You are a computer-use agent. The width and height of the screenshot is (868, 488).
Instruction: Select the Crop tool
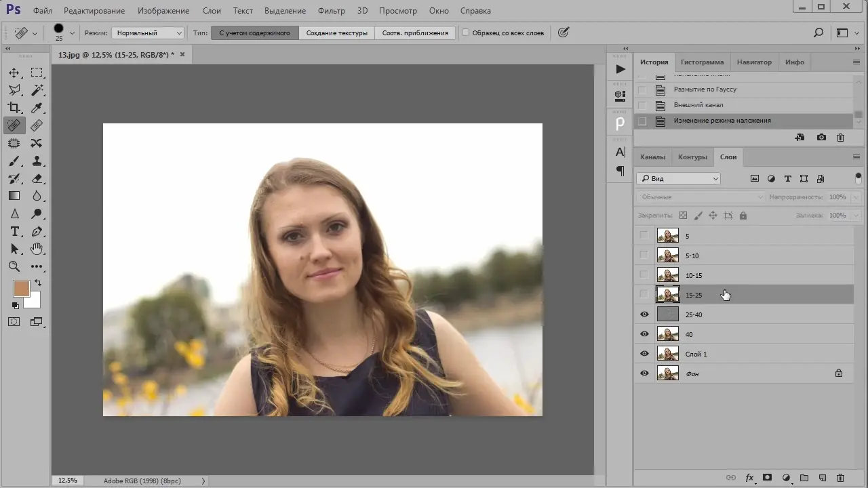pyautogui.click(x=14, y=108)
